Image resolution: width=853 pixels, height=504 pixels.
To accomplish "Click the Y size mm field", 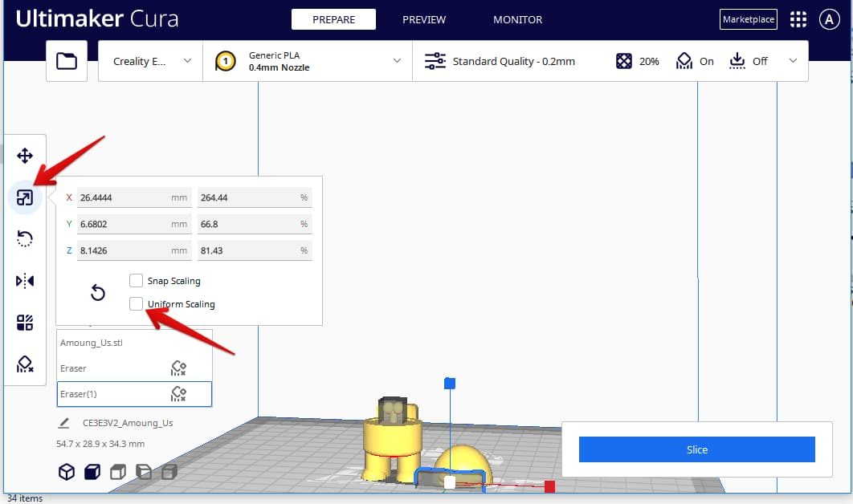I will pyautogui.click(x=134, y=224).
